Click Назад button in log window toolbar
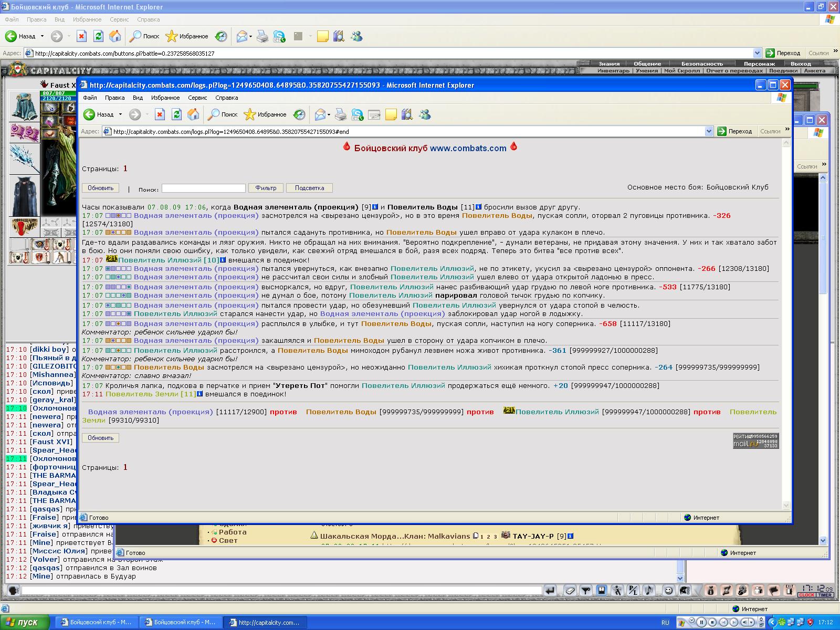This screenshot has height=630, width=840. (99, 114)
